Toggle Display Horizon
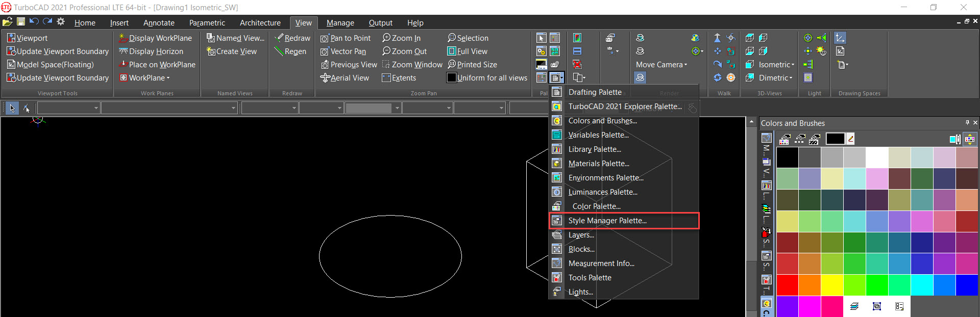This screenshot has height=317, width=980. [x=151, y=51]
